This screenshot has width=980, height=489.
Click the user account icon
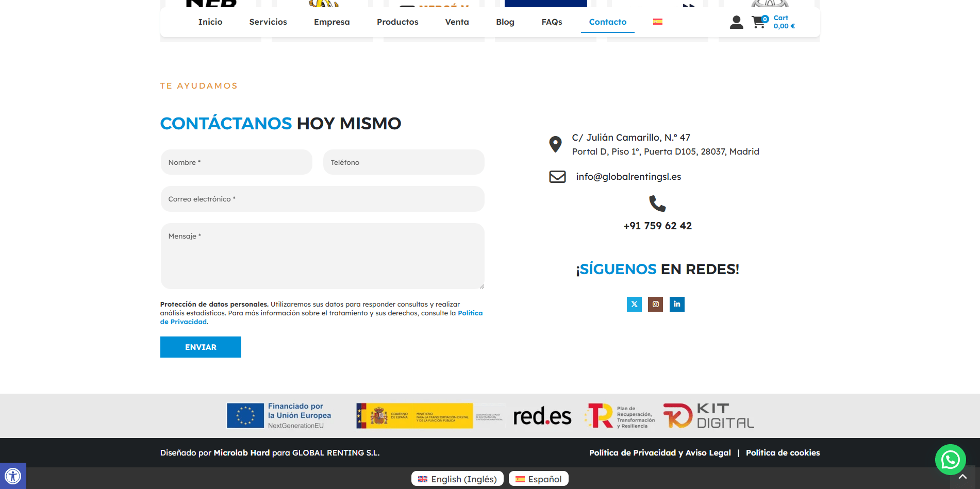coord(736,22)
